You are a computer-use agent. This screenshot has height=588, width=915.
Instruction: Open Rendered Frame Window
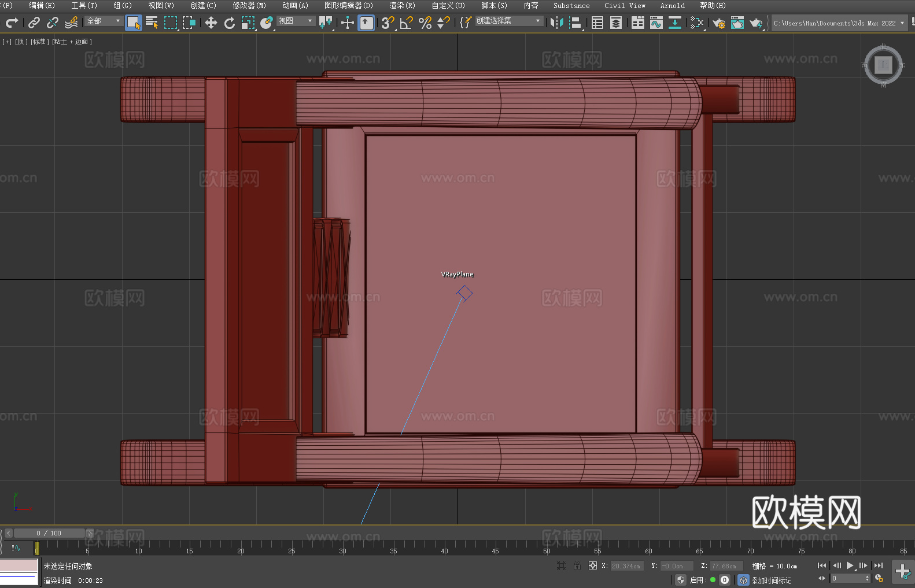(x=737, y=23)
